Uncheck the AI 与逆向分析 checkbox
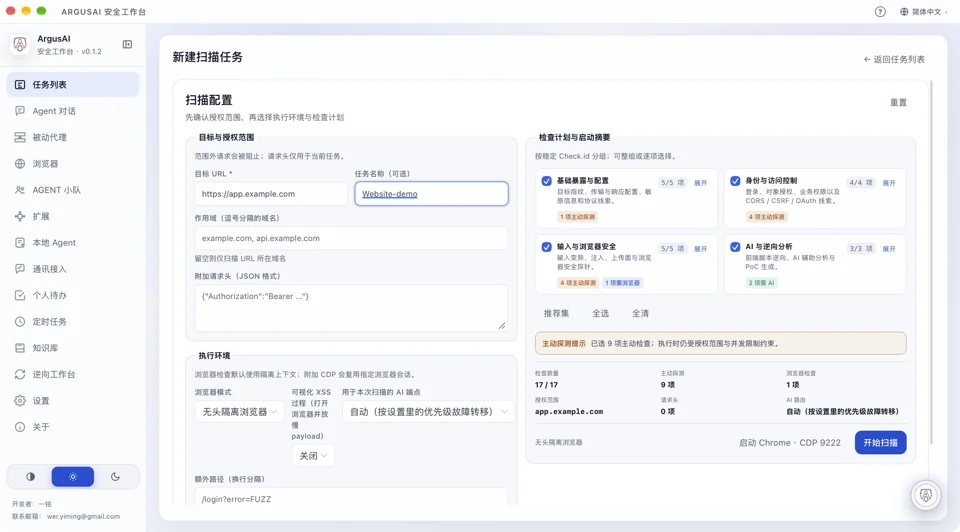This screenshot has width=960, height=532. 735,247
